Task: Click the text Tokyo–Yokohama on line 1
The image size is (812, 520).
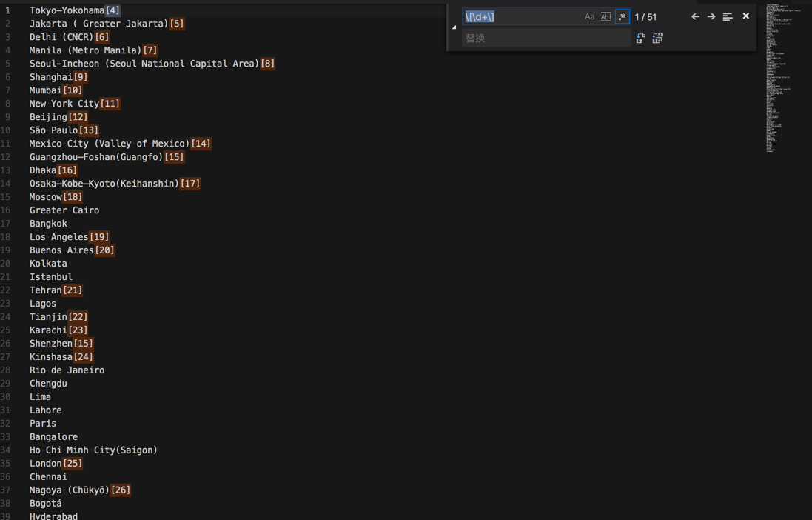Action: pos(67,10)
